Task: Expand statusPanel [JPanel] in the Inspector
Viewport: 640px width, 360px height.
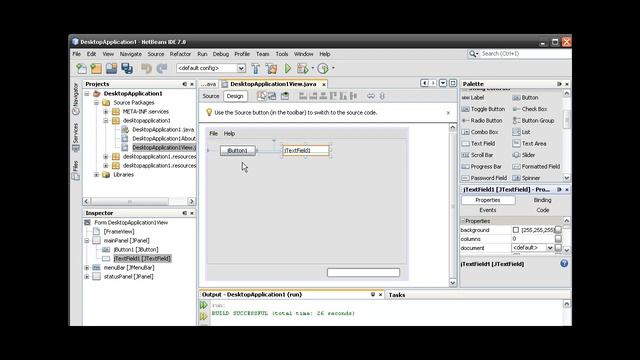Action: pos(87,277)
